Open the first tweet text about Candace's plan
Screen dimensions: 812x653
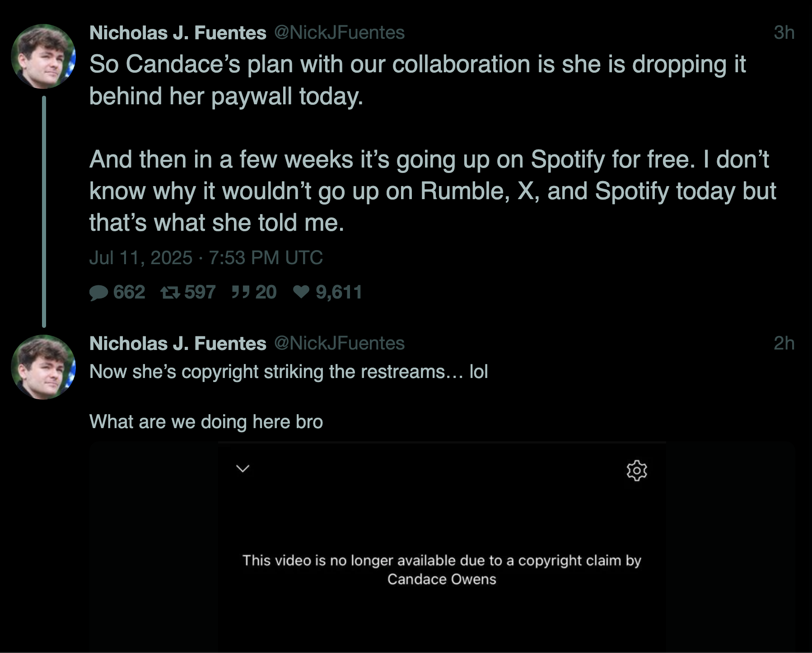point(433,143)
